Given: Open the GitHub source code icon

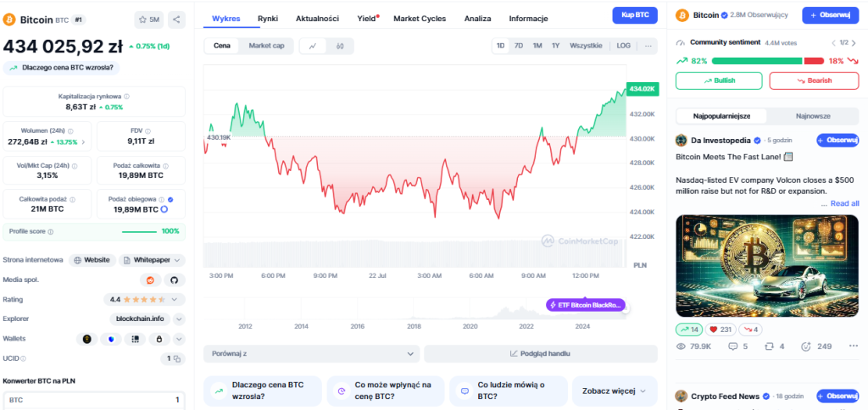Looking at the screenshot, I should tap(175, 280).
